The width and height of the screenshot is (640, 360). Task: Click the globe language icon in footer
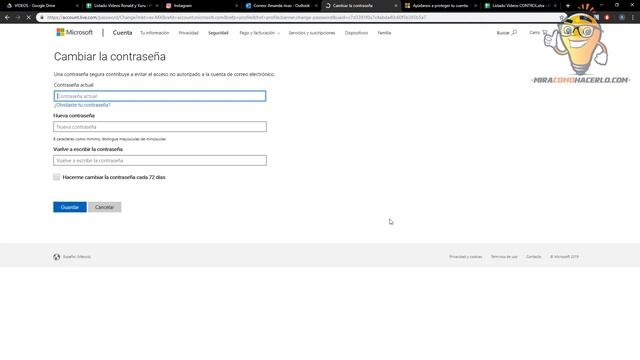point(57,257)
